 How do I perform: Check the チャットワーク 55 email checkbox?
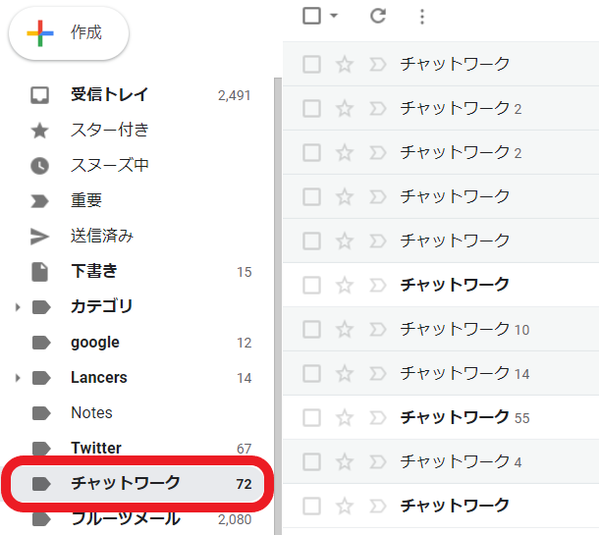311,418
